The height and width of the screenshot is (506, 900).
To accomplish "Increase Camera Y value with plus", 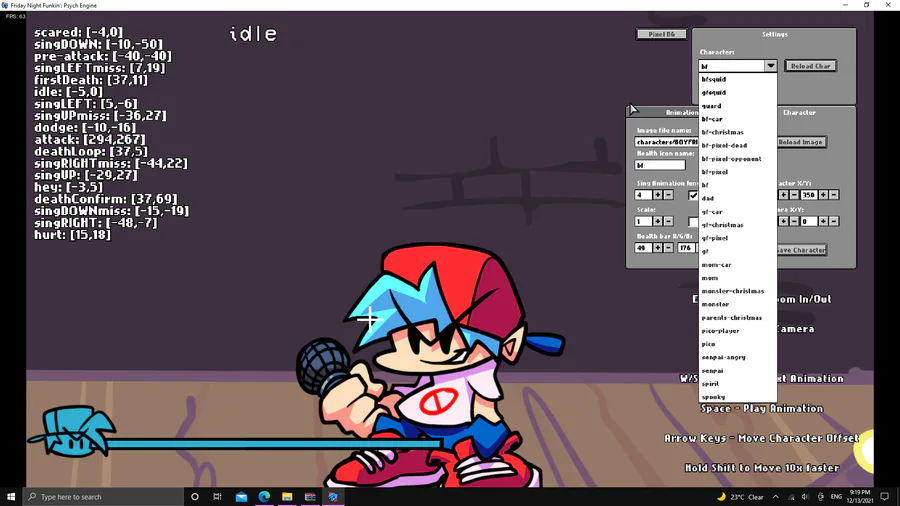I will click(x=824, y=221).
